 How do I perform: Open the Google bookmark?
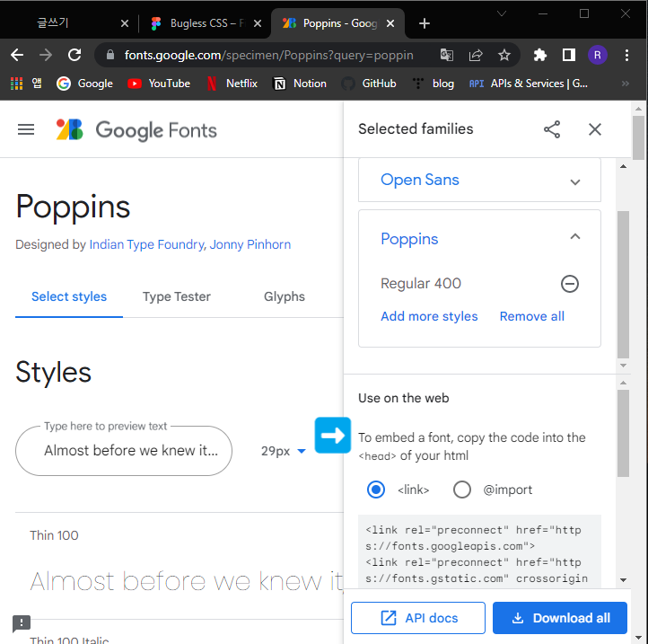[84, 84]
